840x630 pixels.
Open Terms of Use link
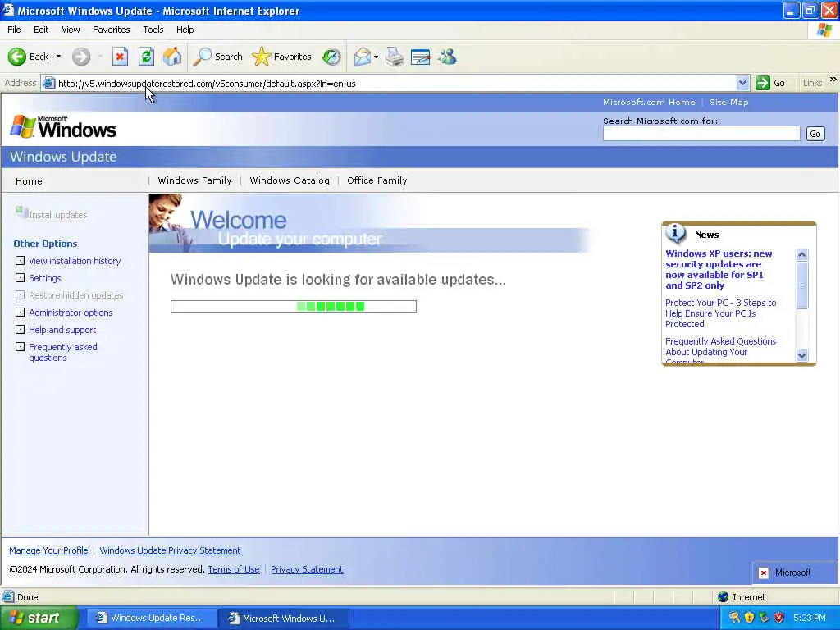coord(234,569)
